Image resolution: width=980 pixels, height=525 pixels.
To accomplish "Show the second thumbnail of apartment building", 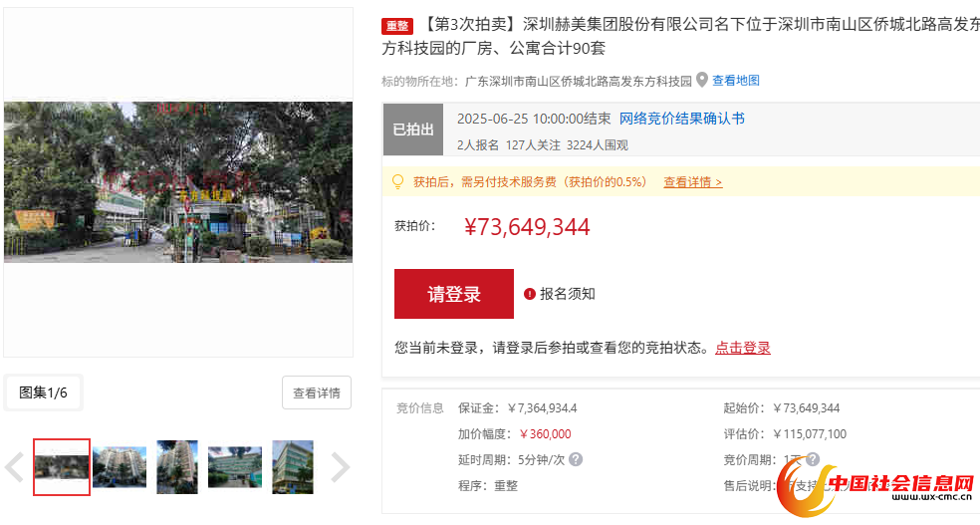I will coord(120,467).
